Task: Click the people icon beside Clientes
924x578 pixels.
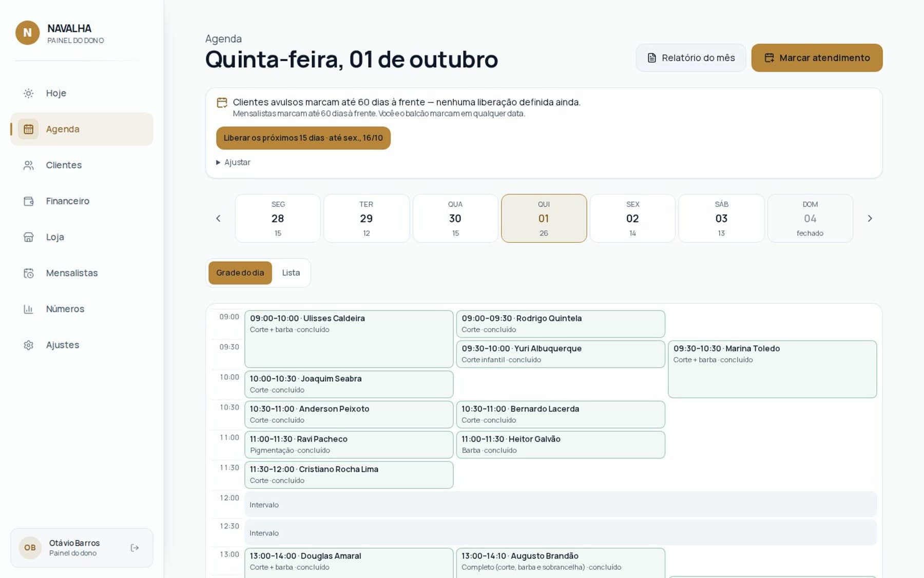Action: (29, 165)
